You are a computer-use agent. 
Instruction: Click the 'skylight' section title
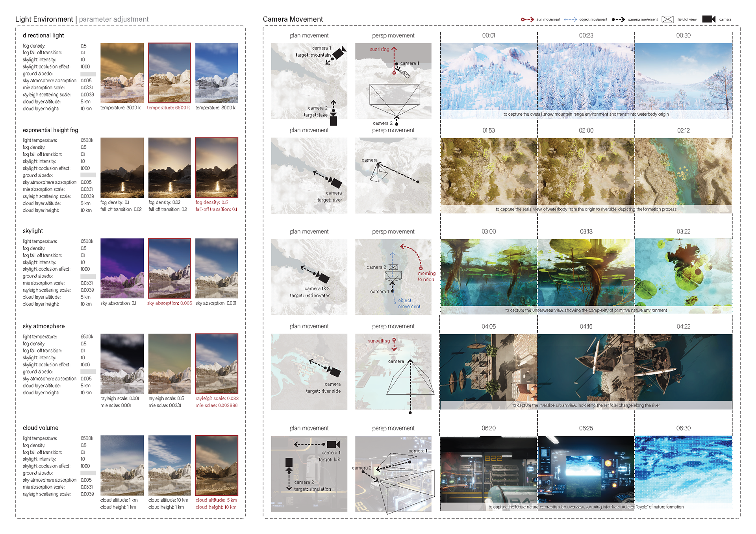click(33, 231)
